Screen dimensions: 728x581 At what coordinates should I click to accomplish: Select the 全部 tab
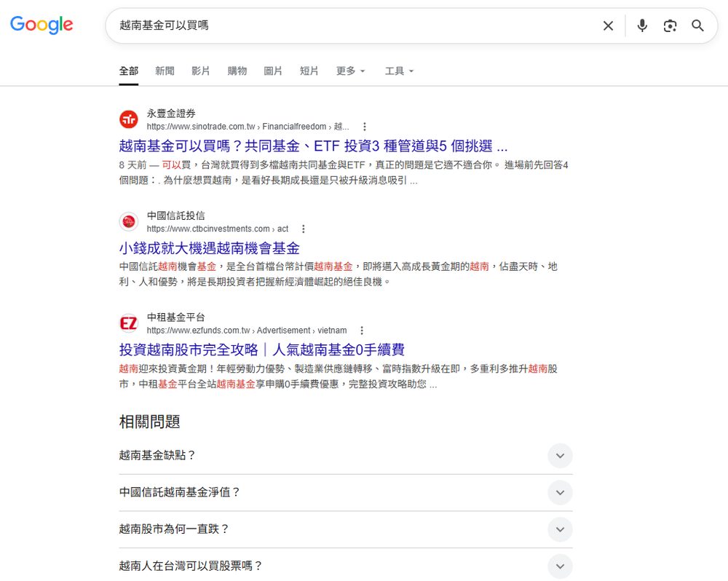(129, 71)
